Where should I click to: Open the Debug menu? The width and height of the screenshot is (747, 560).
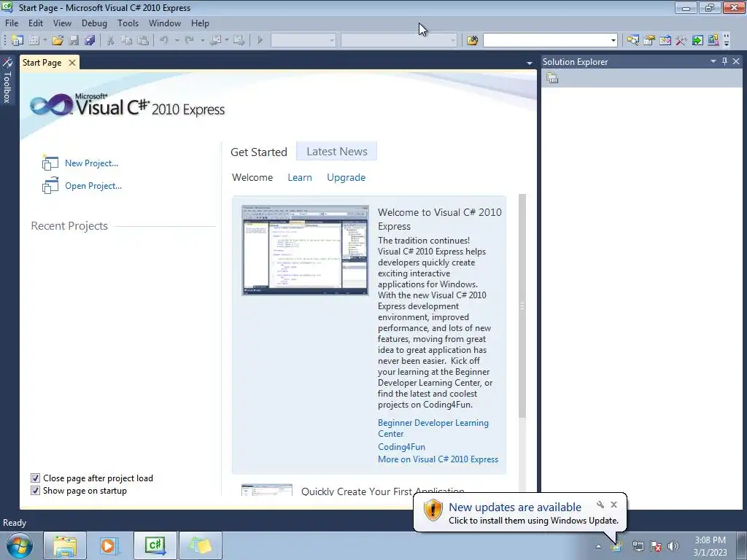94,23
